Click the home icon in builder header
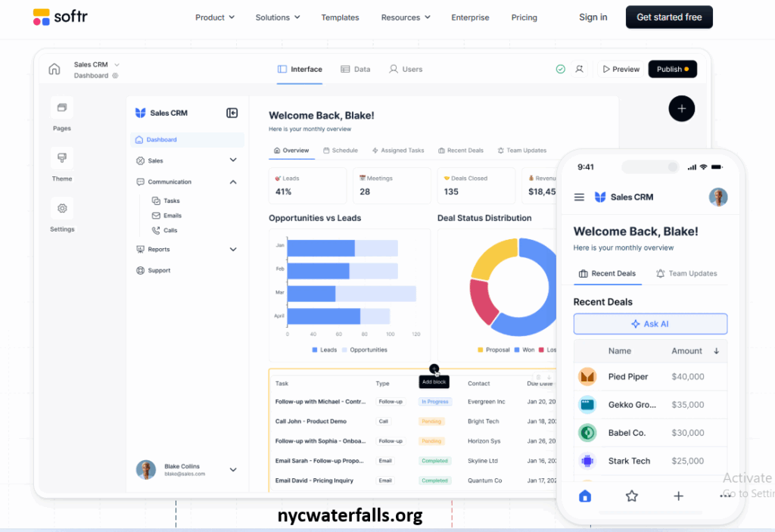Viewport: 775px width, 532px height. click(54, 70)
